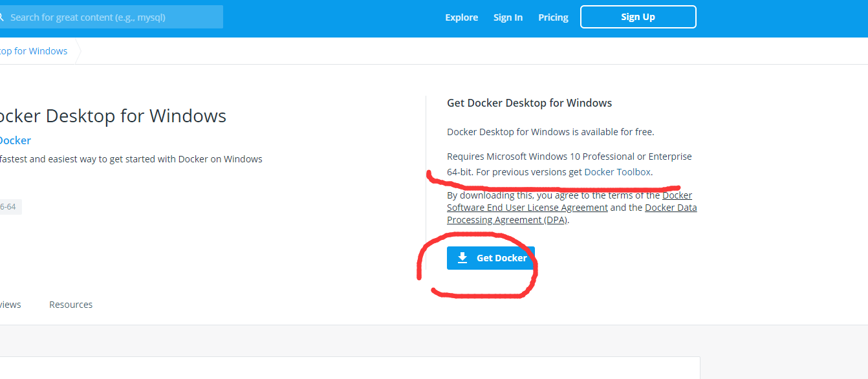Image resolution: width=868 pixels, height=379 pixels.
Task: Click the search magnifier icon
Action: [2, 17]
